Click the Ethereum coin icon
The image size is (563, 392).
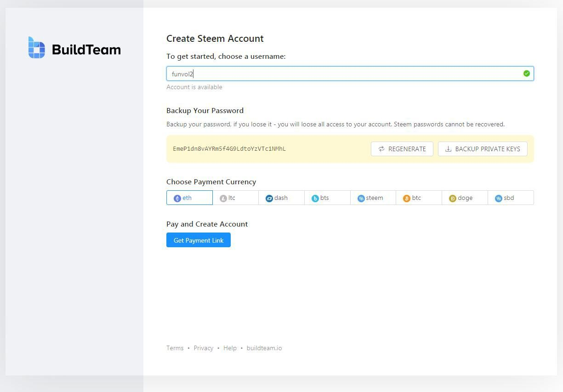[x=177, y=198]
